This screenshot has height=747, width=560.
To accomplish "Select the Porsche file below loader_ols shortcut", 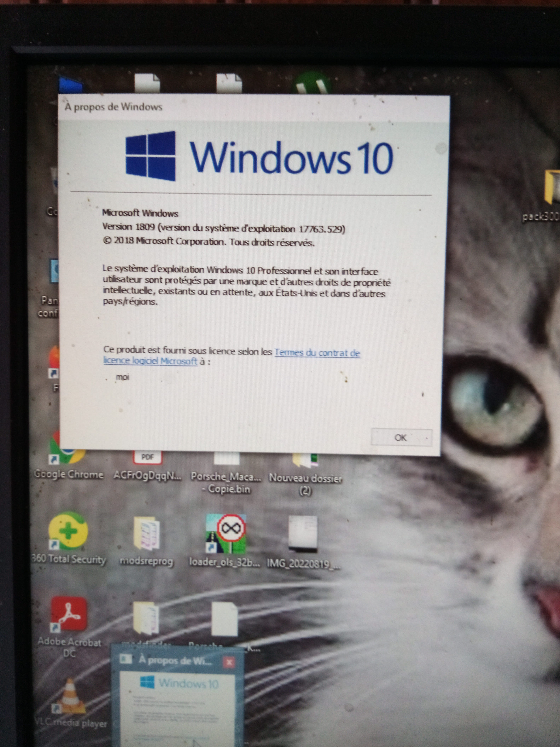I will click(224, 619).
